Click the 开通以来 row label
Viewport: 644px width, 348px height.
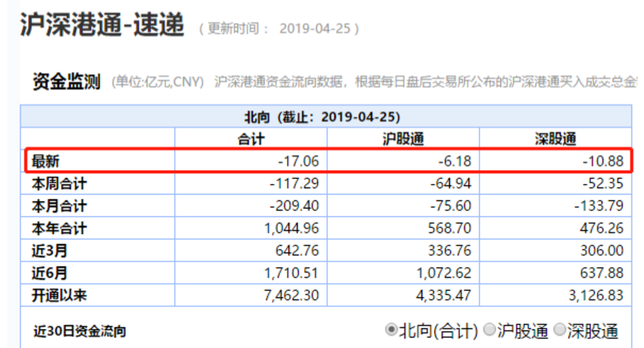click(x=60, y=294)
